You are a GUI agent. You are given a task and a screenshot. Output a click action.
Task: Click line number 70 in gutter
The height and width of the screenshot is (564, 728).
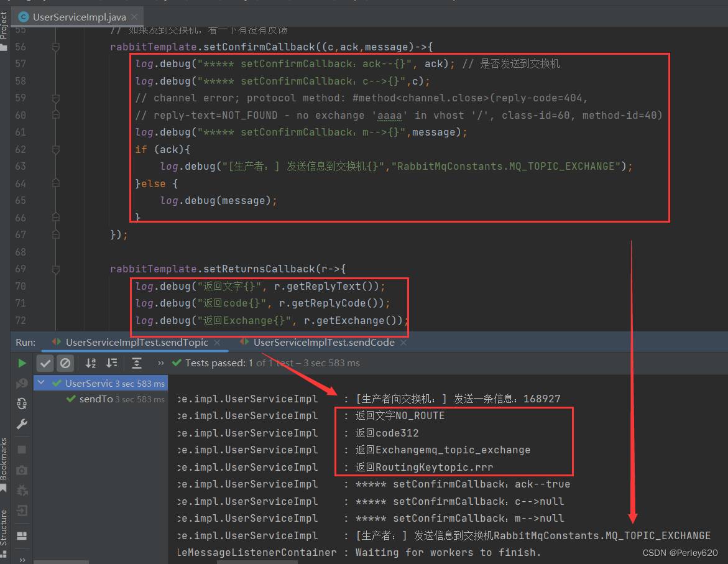pyautogui.click(x=21, y=286)
